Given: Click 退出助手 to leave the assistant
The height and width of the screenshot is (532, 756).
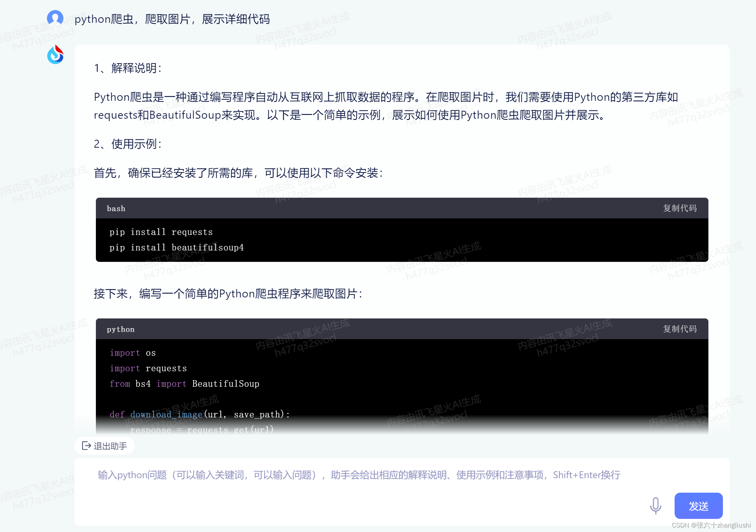Looking at the screenshot, I should [x=110, y=446].
